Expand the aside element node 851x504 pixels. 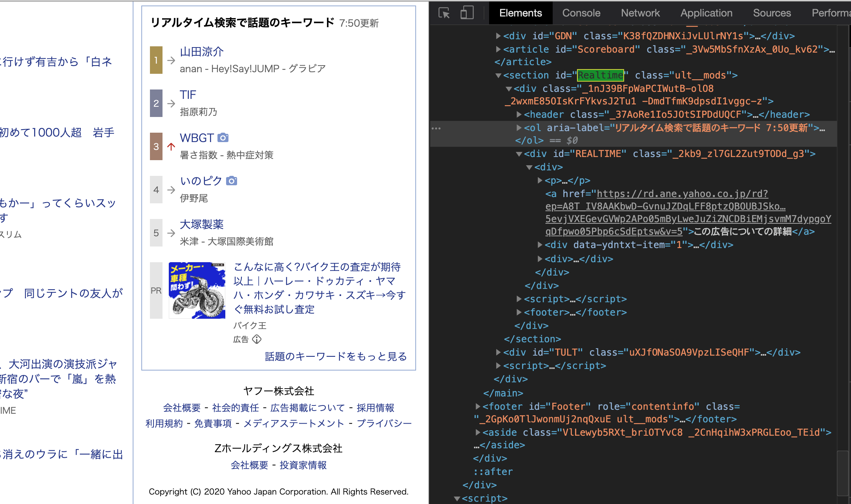pyautogui.click(x=478, y=433)
